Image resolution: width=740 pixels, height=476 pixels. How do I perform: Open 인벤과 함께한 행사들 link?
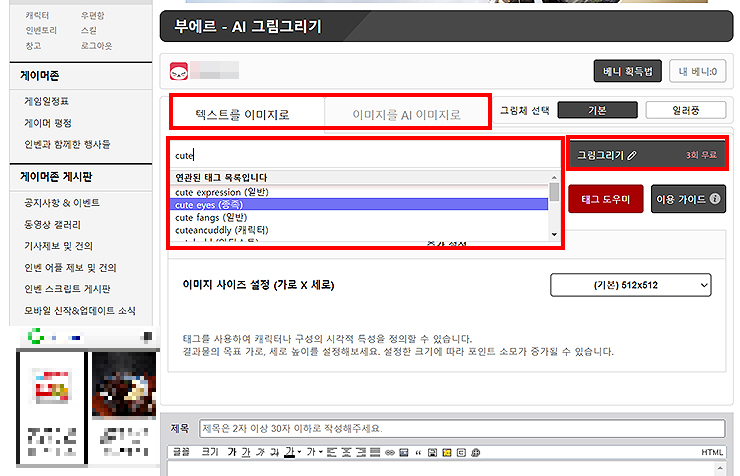(x=67, y=144)
